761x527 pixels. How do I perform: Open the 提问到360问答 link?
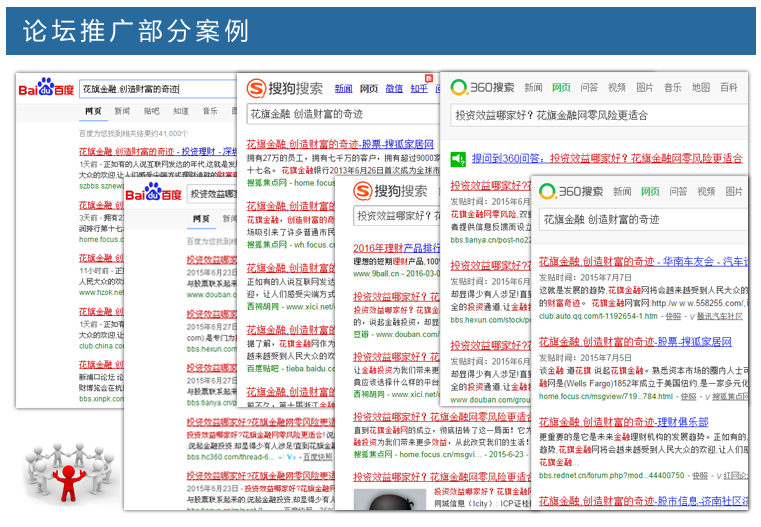tap(607, 159)
